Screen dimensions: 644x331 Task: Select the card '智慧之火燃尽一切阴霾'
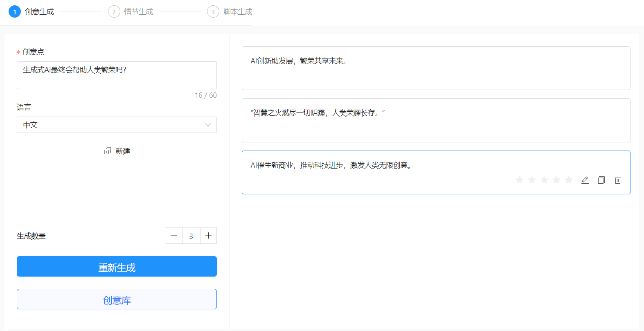click(436, 120)
